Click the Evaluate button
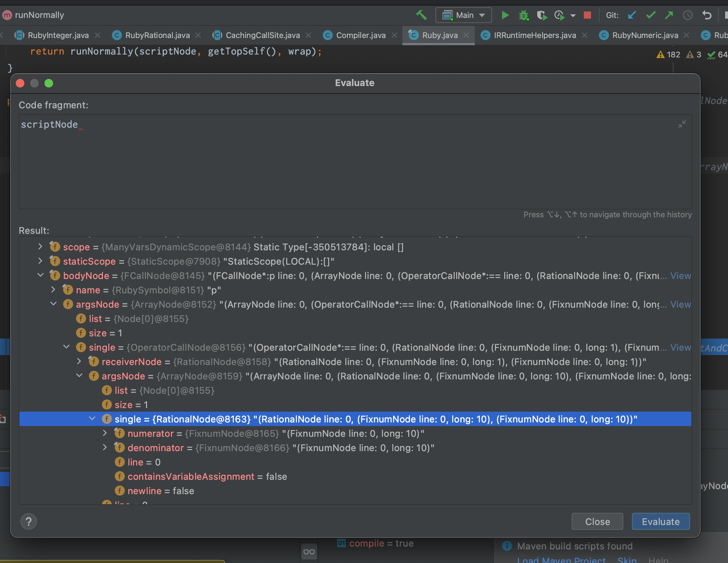 click(x=661, y=522)
